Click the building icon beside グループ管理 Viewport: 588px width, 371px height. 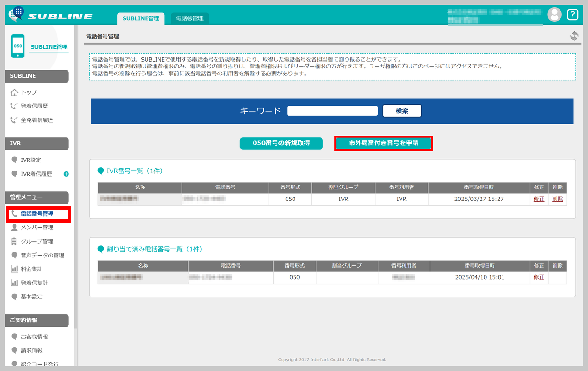click(14, 241)
